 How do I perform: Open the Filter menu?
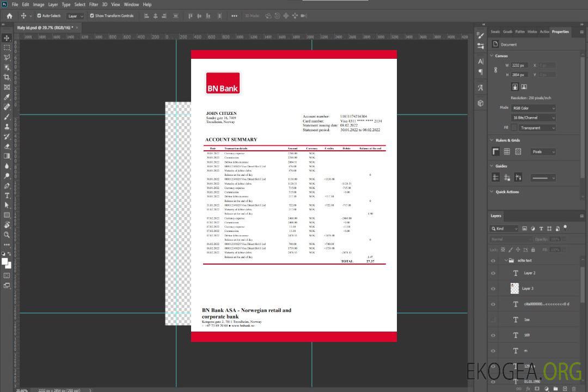point(94,4)
